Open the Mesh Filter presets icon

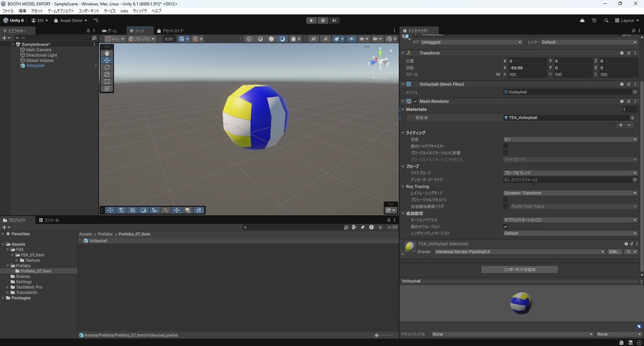(628, 84)
